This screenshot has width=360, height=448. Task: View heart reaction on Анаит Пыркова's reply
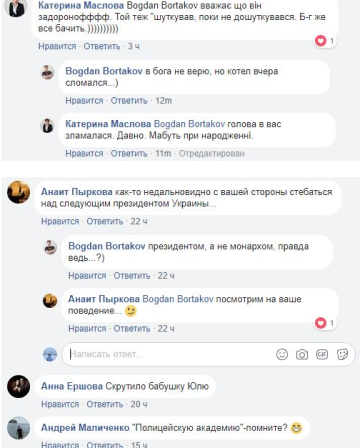click(325, 323)
